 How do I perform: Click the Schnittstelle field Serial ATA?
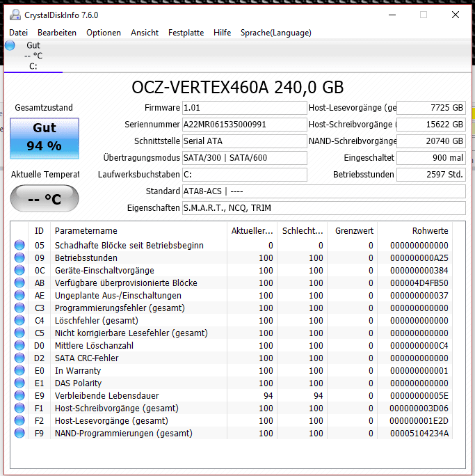[245, 141]
